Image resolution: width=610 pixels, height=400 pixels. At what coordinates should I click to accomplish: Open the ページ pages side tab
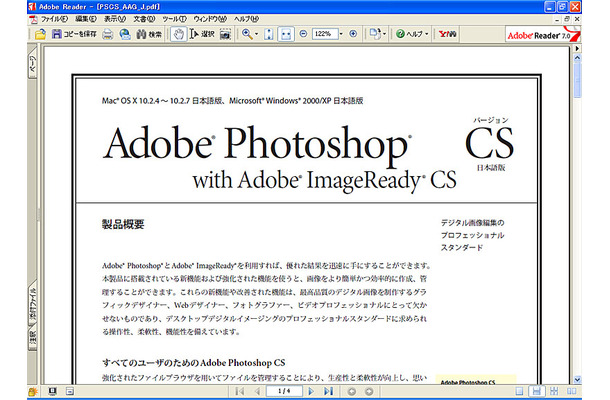click(32, 64)
